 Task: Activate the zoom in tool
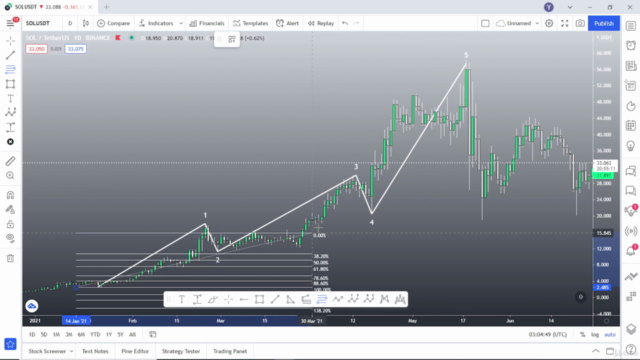[x=10, y=176]
